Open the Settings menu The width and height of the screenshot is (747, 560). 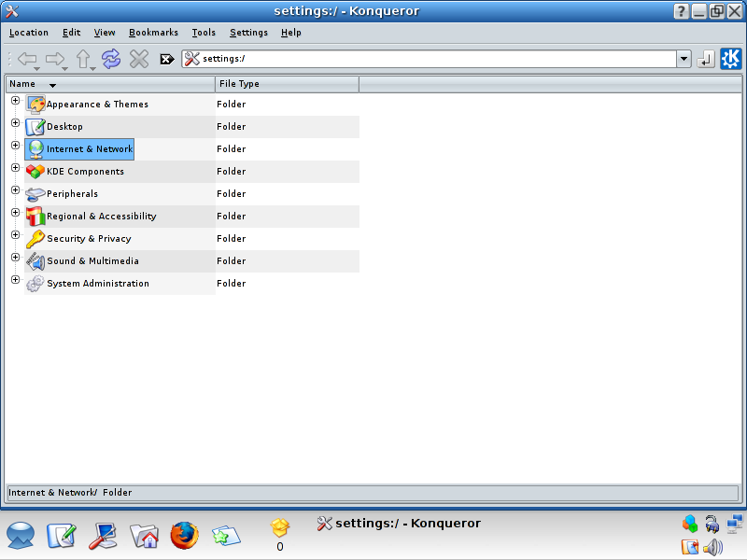point(248,33)
